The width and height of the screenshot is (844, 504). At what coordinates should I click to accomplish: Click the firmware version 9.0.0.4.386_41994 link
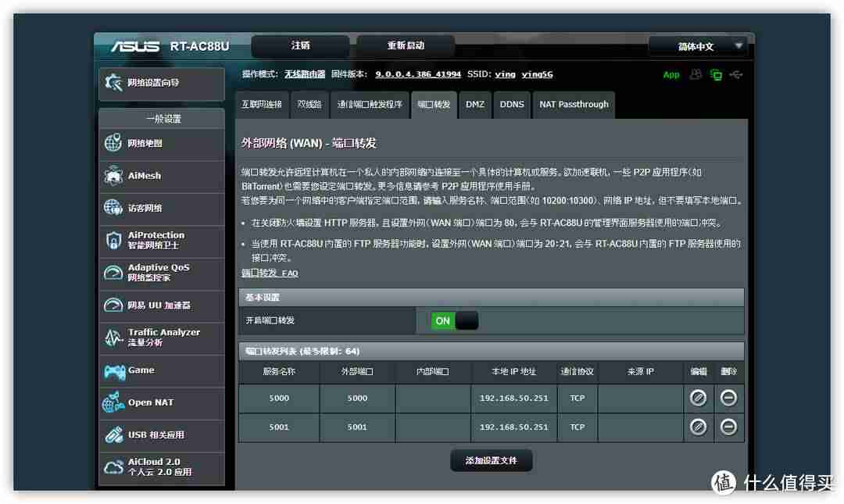point(418,74)
